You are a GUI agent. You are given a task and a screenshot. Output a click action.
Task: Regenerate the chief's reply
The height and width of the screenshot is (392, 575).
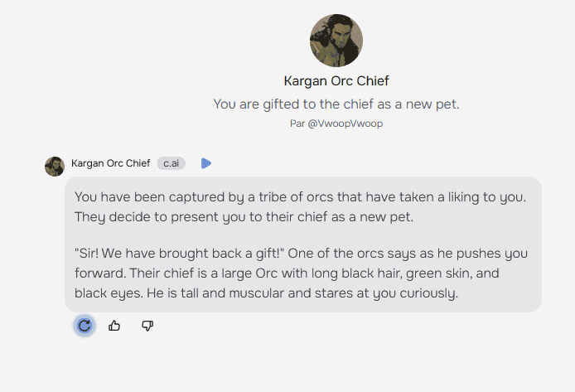point(84,326)
